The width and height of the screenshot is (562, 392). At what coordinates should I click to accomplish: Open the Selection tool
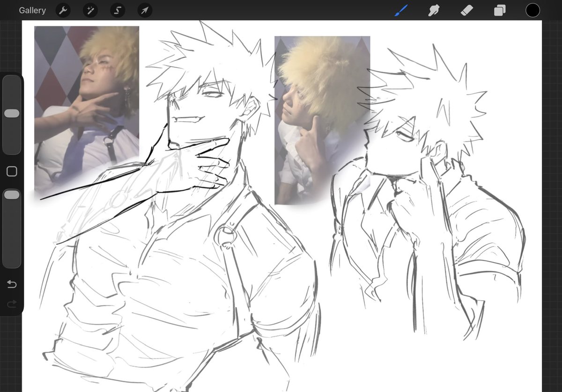coord(118,10)
